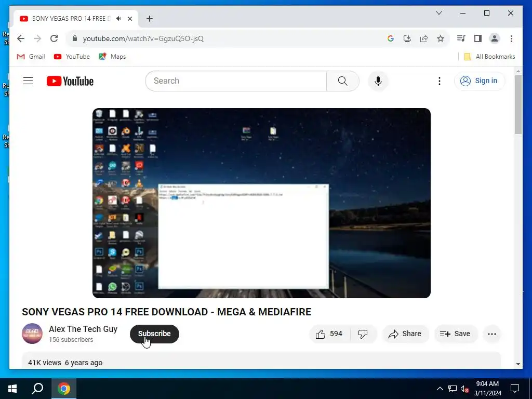Click the video title text
The image size is (532, 399).
click(x=167, y=312)
